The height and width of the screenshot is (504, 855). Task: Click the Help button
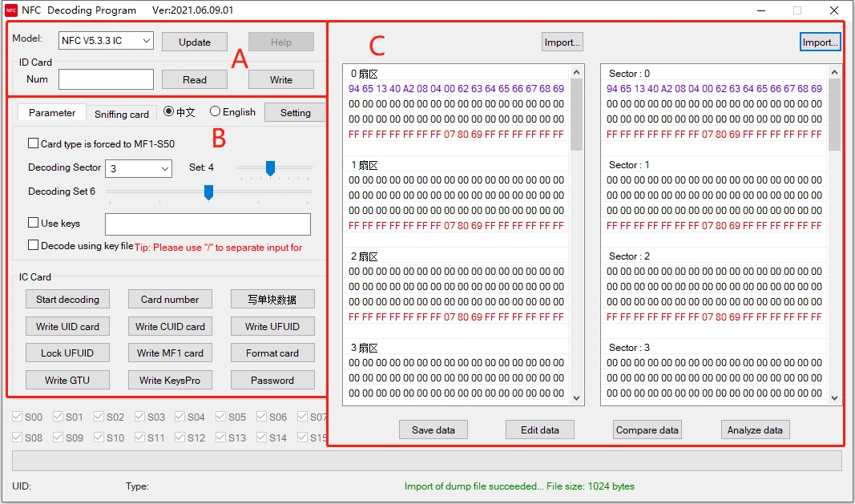(280, 42)
